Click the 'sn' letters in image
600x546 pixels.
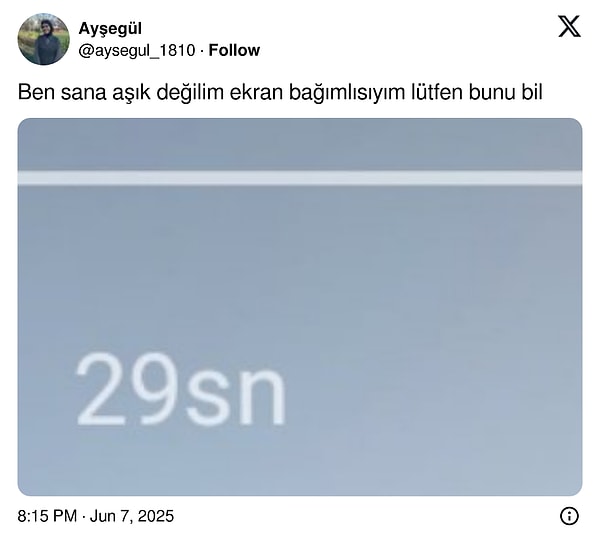coord(235,396)
